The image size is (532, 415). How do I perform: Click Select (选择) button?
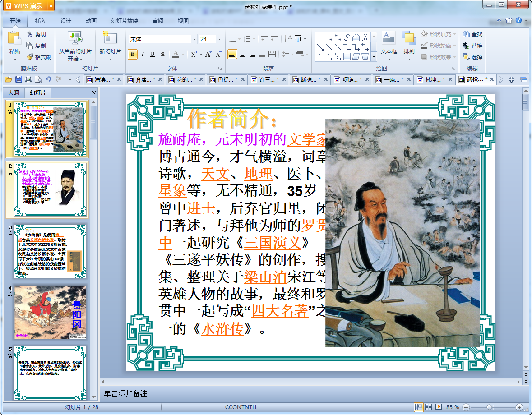click(x=472, y=57)
